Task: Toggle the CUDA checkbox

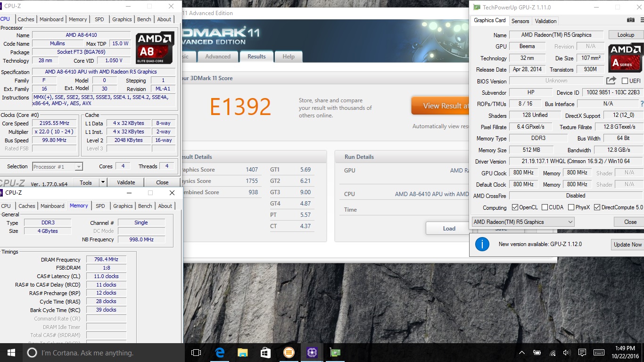Action: (545, 207)
